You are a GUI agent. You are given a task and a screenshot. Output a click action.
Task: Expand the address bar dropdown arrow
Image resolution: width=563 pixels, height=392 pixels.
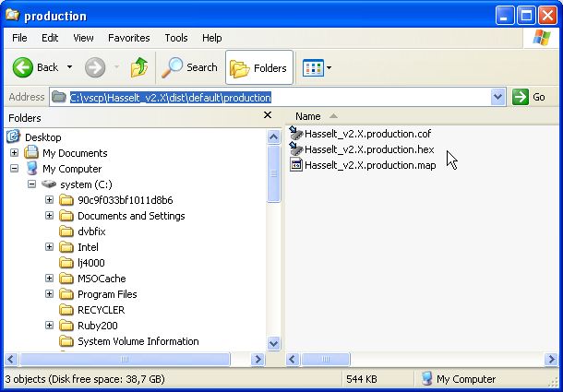(x=498, y=97)
